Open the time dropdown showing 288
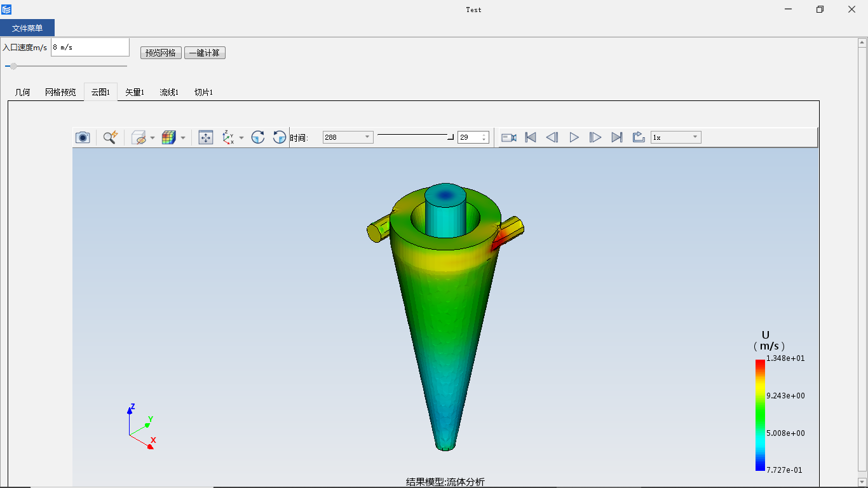Screen dimensions: 868x488 click(348, 137)
